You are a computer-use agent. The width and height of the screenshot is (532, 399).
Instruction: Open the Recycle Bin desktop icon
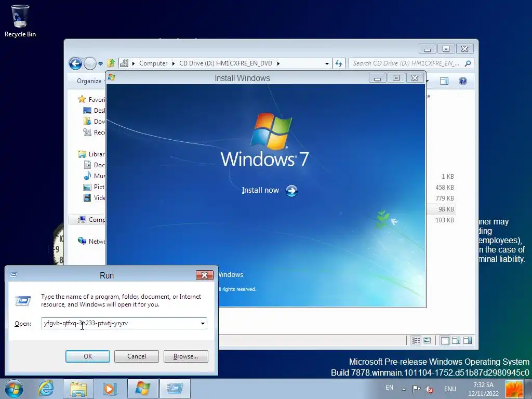[20, 21]
